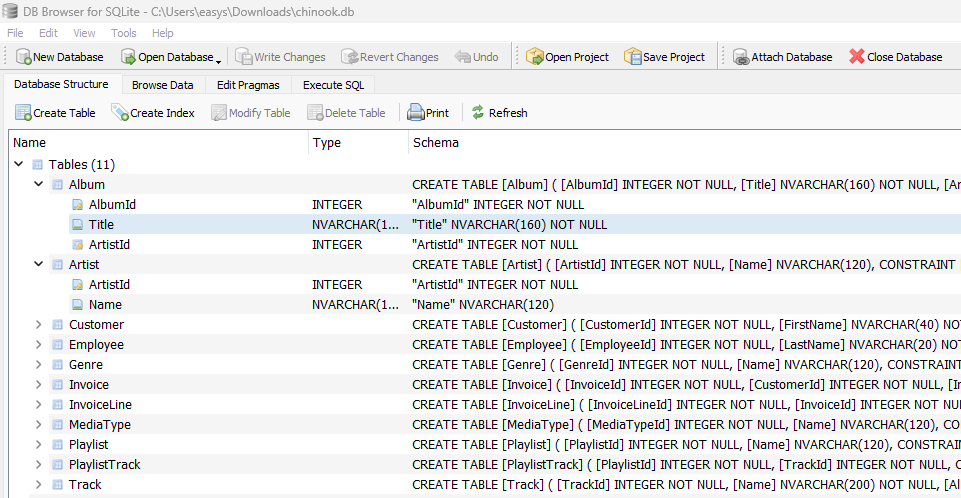Expand the Customer table node
Image resolution: width=961 pixels, height=498 pixels.
tap(39, 324)
